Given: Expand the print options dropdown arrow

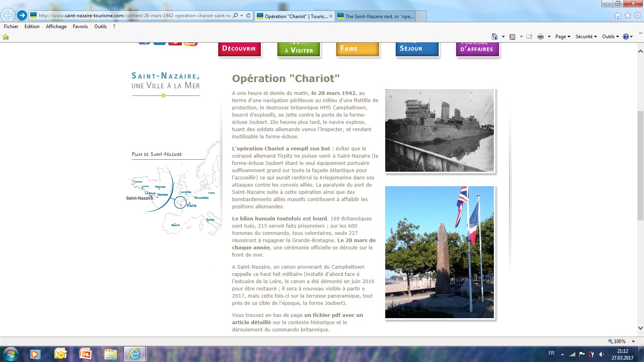Looking at the screenshot, I should coord(549,37).
